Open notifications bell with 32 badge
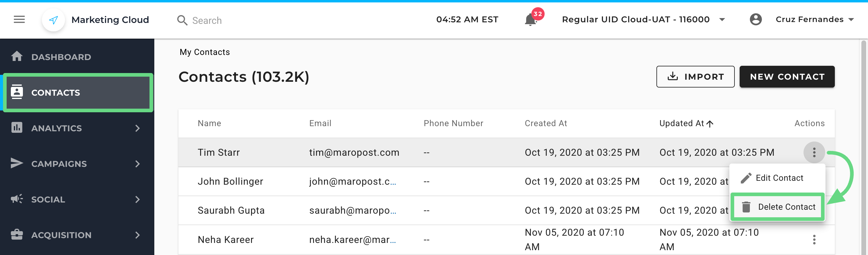Viewport: 868px width, 255px height. click(x=530, y=20)
